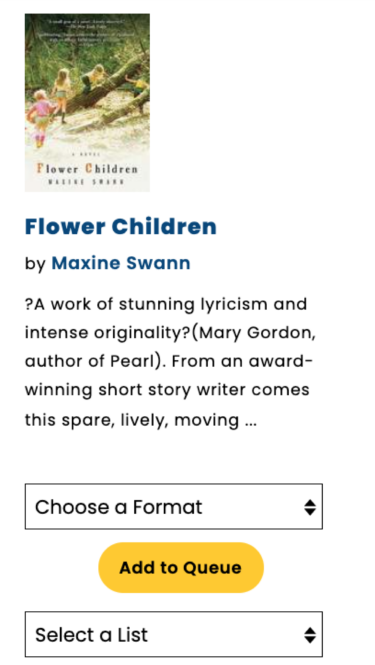This screenshot has width=375, height=665.
Task: Open author Maxine Swann's page
Action: tap(121, 263)
